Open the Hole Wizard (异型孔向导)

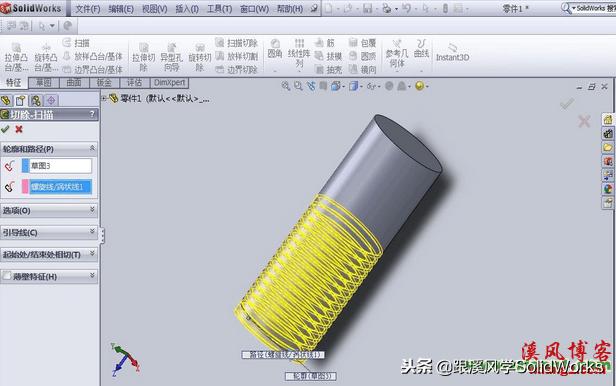(171, 57)
